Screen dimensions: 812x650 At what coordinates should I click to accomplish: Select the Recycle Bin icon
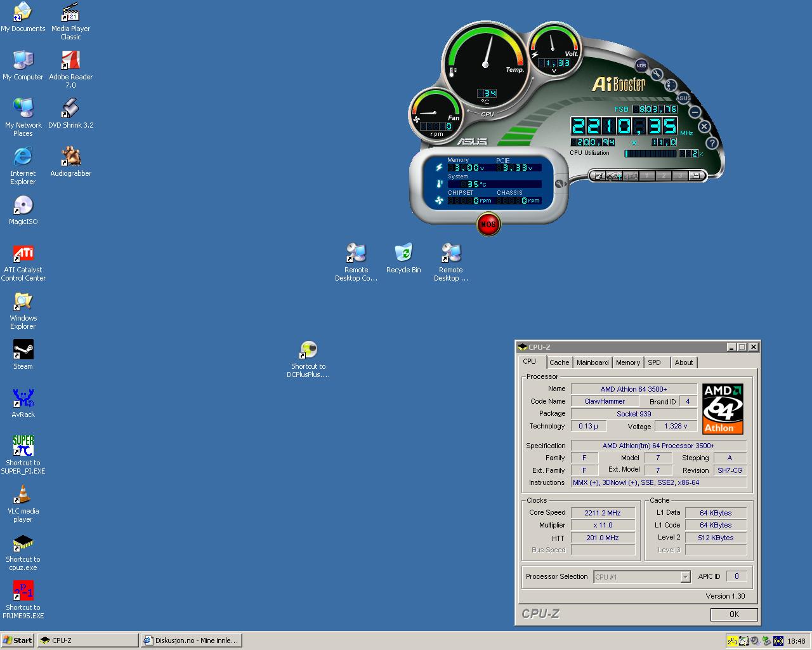pyautogui.click(x=403, y=258)
